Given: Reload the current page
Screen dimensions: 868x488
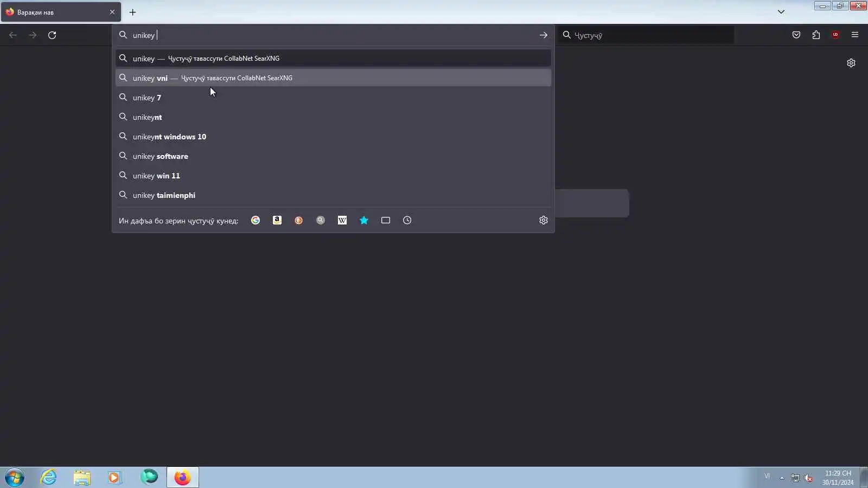Looking at the screenshot, I should coord(52,35).
